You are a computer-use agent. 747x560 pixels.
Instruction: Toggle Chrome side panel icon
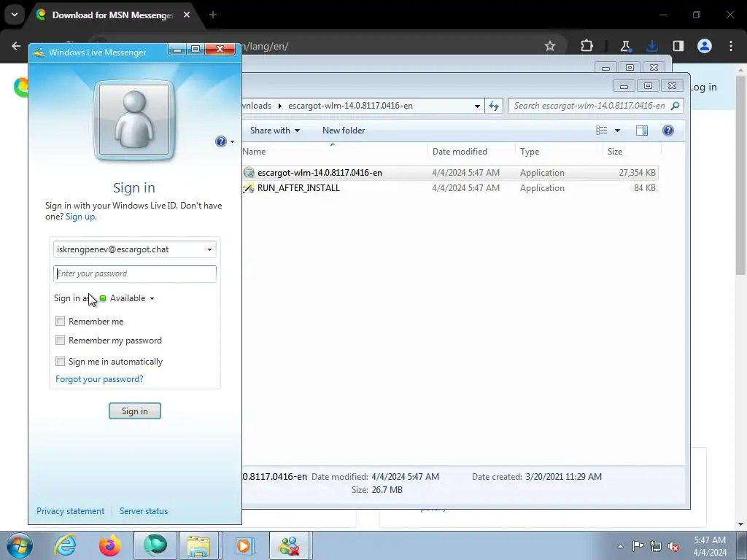tap(678, 46)
